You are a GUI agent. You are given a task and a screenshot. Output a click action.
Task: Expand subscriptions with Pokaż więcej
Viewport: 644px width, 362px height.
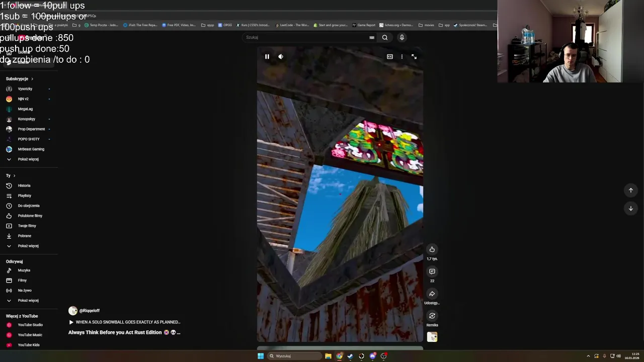point(29,159)
